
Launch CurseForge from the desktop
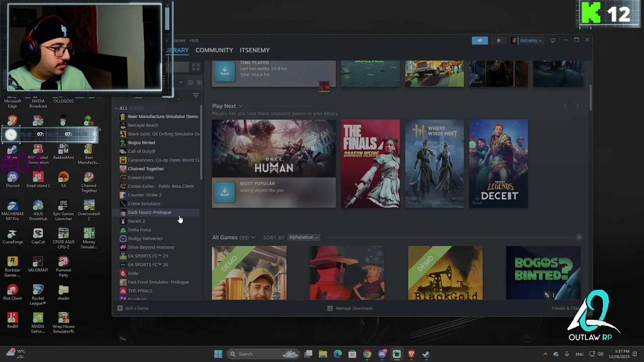click(13, 236)
